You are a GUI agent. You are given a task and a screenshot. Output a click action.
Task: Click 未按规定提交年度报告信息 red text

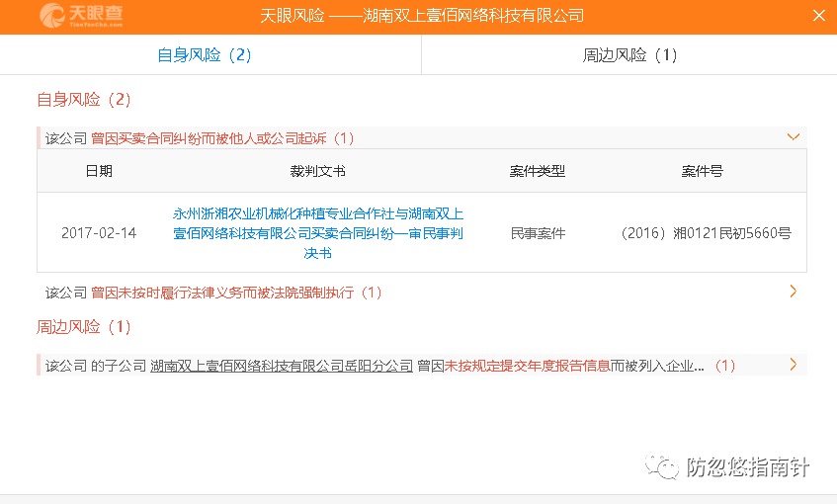point(528,366)
